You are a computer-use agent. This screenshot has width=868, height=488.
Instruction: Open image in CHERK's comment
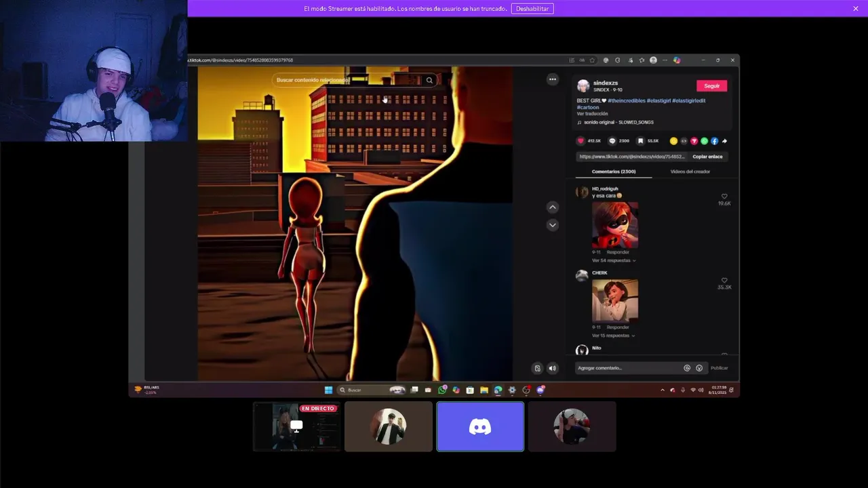615,300
